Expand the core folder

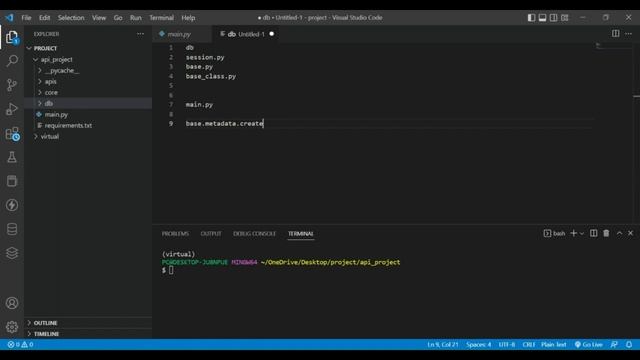coord(40,93)
